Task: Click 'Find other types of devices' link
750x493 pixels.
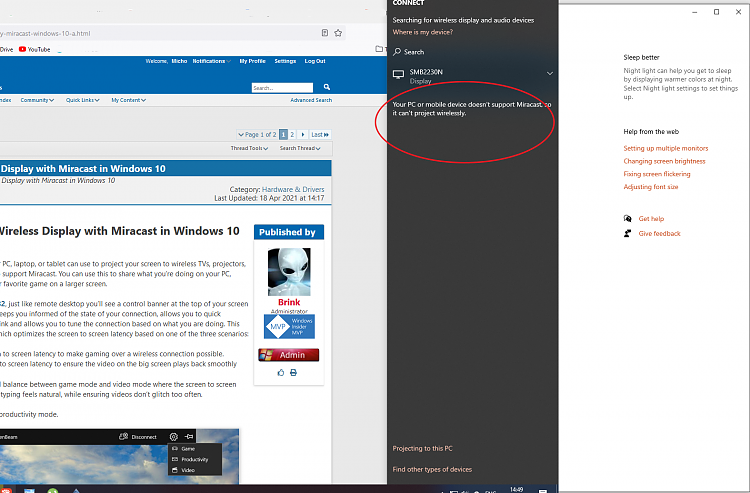Action: 432,470
